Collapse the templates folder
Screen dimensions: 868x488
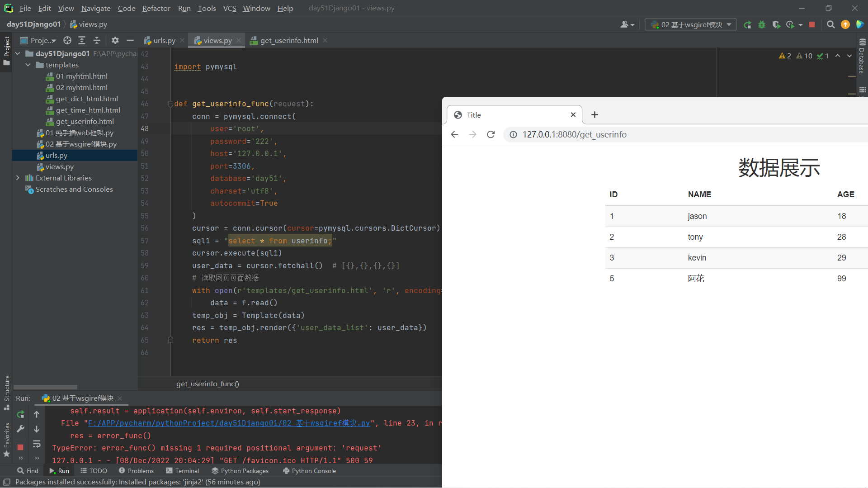point(28,65)
